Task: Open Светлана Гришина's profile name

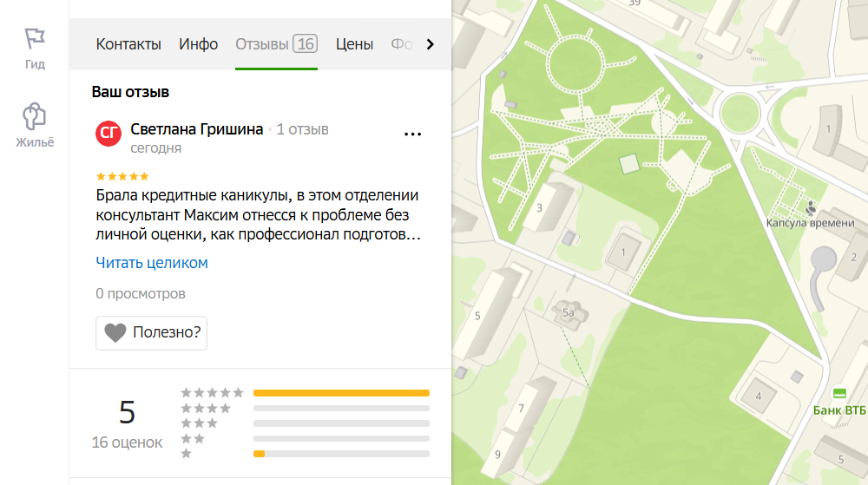Action: [196, 129]
